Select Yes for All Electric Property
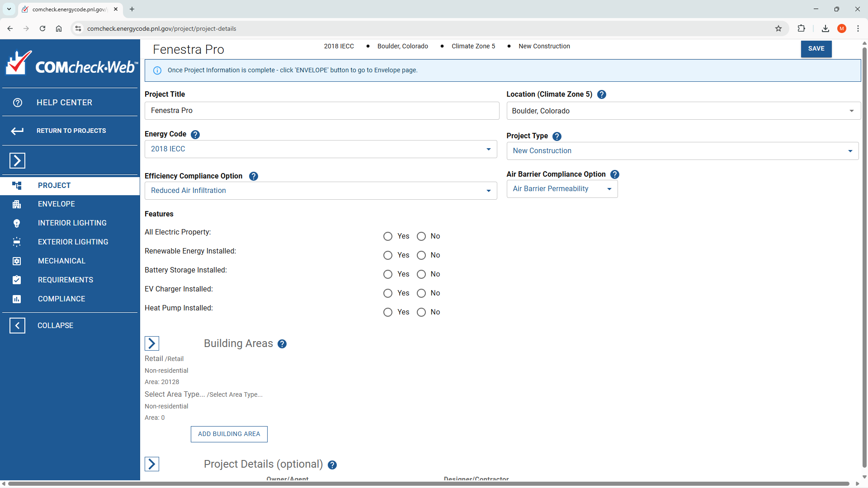 pyautogui.click(x=388, y=236)
